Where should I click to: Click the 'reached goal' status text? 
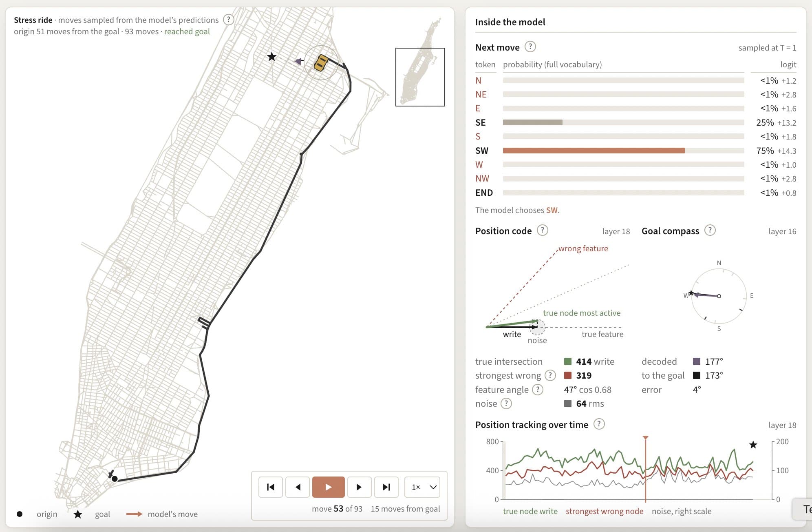tap(187, 31)
